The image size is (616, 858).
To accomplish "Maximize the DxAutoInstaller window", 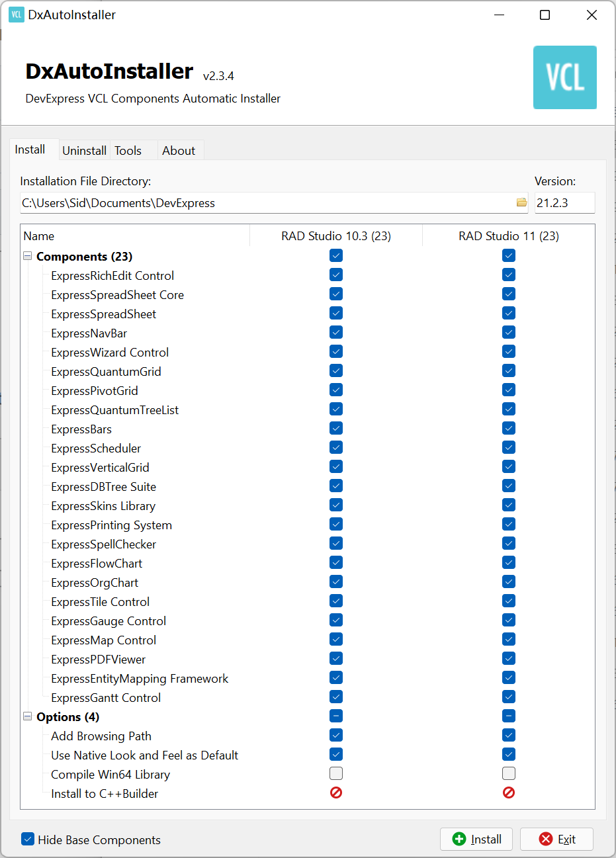I will (545, 15).
